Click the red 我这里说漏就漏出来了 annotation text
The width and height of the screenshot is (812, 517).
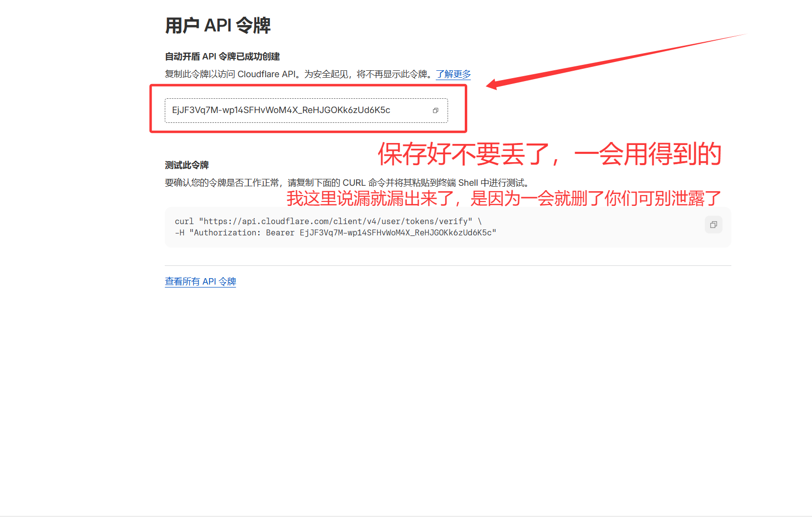click(503, 199)
